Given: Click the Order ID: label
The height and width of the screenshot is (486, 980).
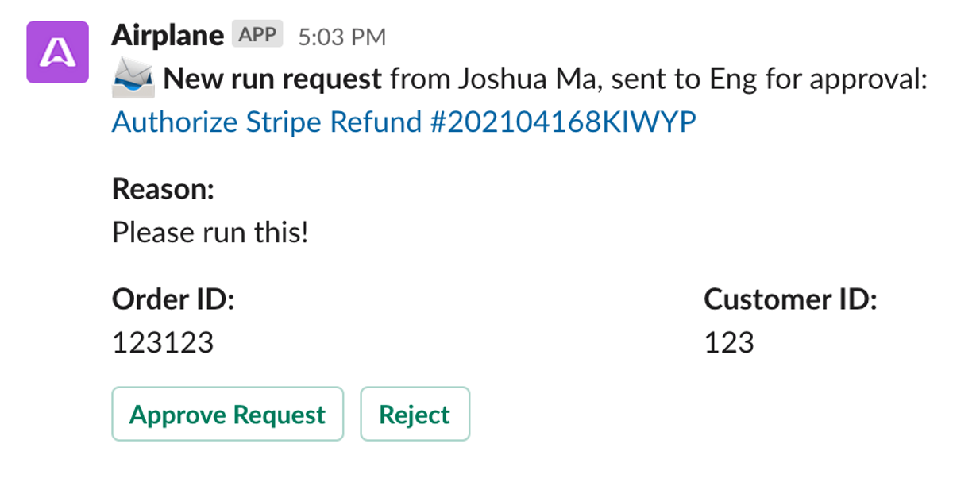Looking at the screenshot, I should (173, 299).
